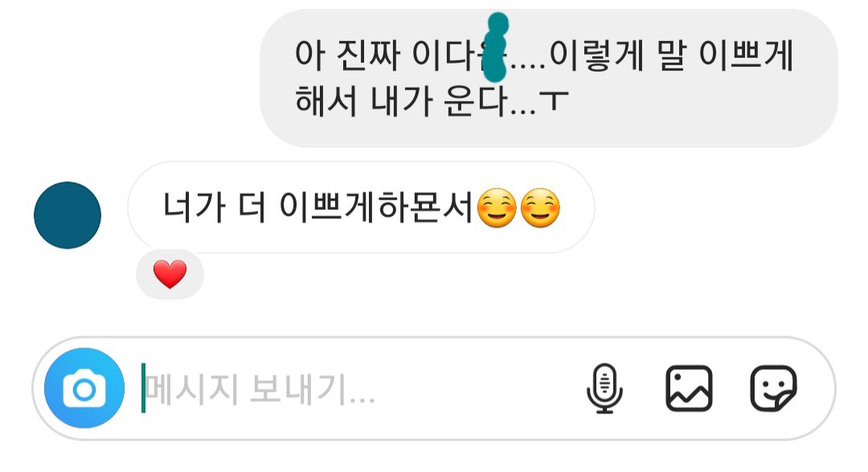Tap the microphone voice message icon

[x=604, y=388]
